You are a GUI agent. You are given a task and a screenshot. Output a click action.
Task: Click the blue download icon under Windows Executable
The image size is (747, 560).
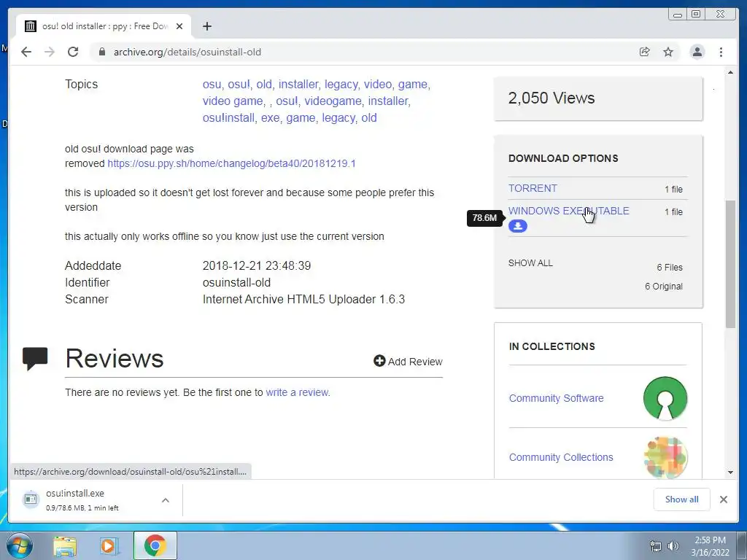pyautogui.click(x=517, y=226)
